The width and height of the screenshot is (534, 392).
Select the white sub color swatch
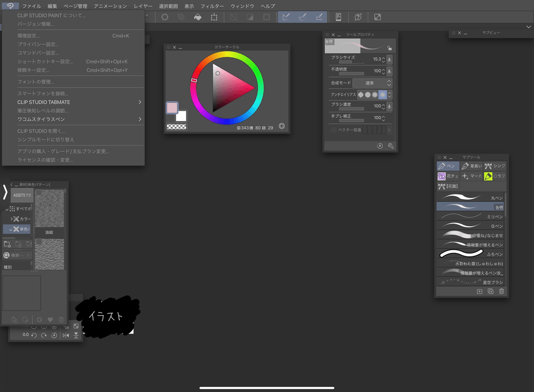181,116
